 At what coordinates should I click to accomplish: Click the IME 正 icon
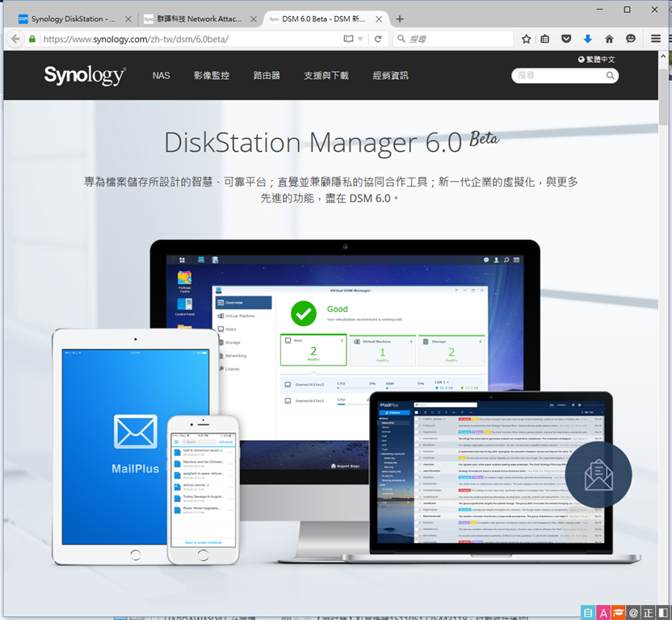pyautogui.click(x=648, y=614)
